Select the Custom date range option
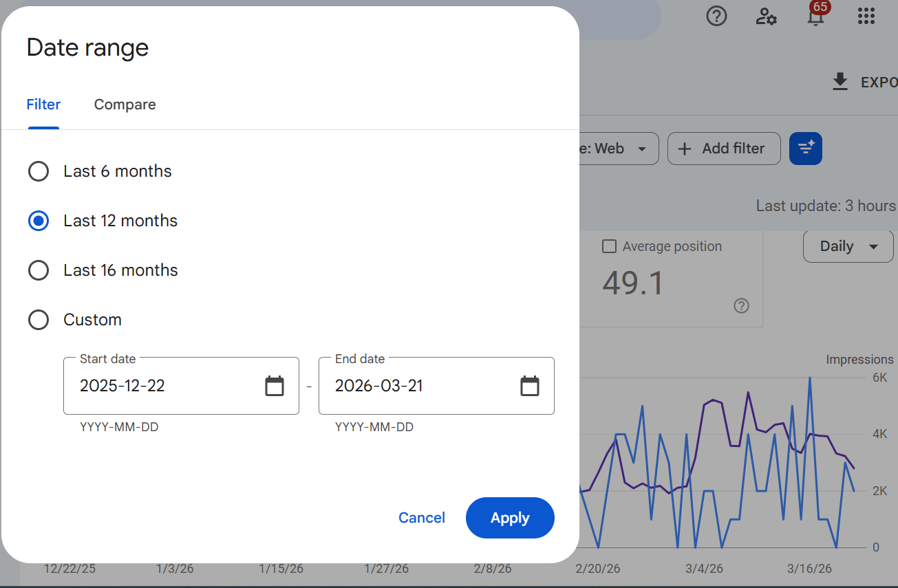Screen dimensions: 898x588 point(39,319)
